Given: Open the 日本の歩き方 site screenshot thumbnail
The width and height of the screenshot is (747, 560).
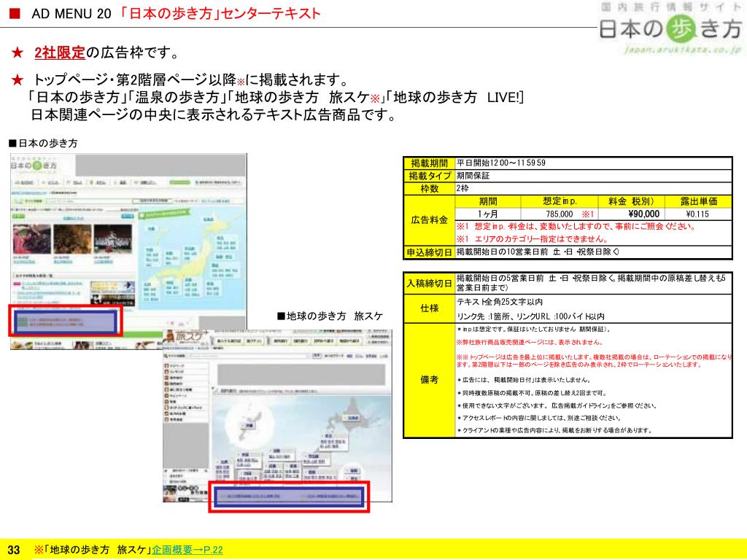Looking at the screenshot, I should click(x=128, y=252).
